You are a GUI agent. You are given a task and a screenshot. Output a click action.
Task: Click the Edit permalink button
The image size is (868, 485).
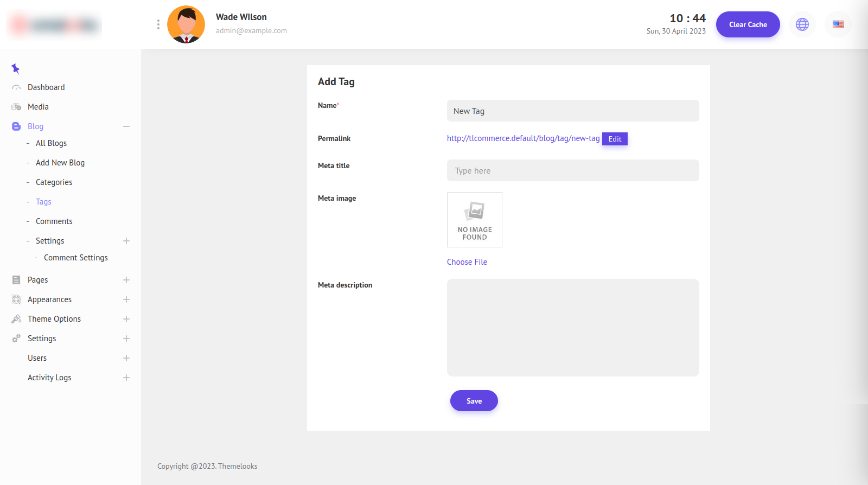[615, 139]
